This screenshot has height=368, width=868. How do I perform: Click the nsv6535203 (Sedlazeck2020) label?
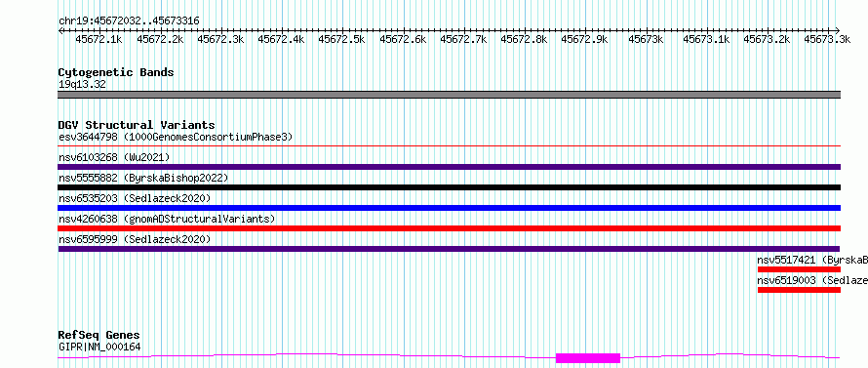135,198
